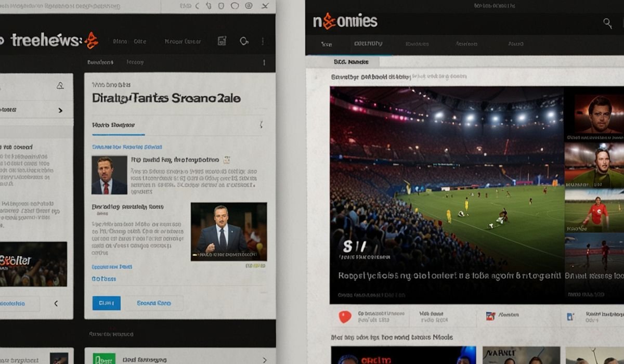Click the orange treehews logo icon
The image size is (624, 364).
[92, 41]
